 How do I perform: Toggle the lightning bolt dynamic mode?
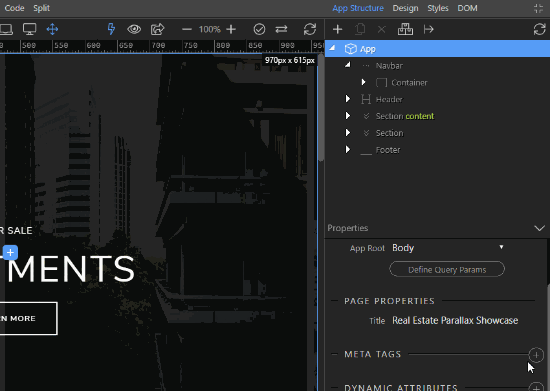[x=111, y=29]
